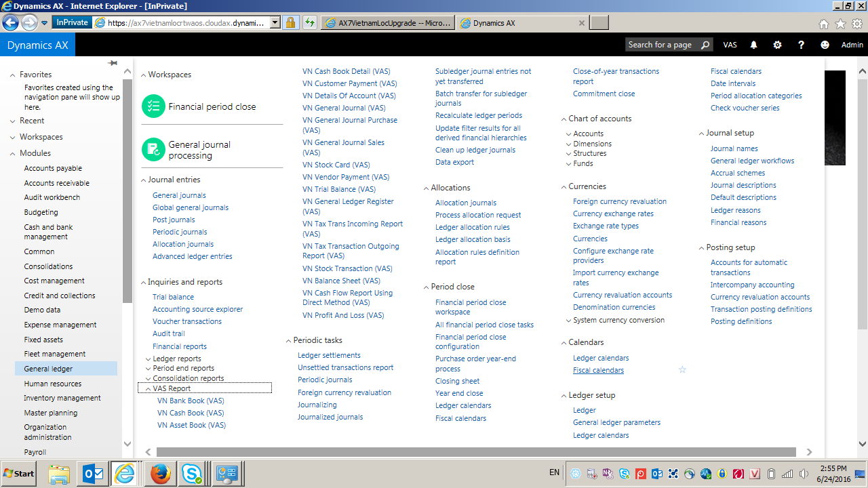868x488 pixels.
Task: Open a new browser tab
Action: (x=599, y=23)
